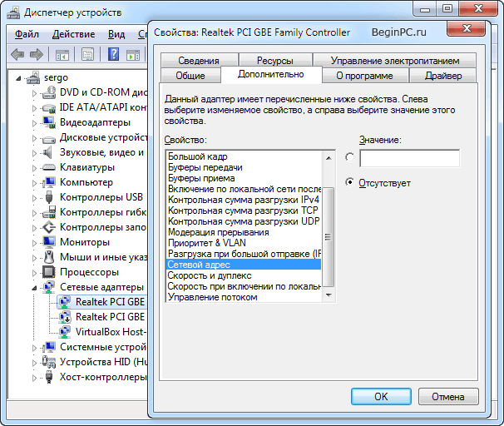Expand the Процессоры node
Screen dimensions: 504x426
(34, 273)
